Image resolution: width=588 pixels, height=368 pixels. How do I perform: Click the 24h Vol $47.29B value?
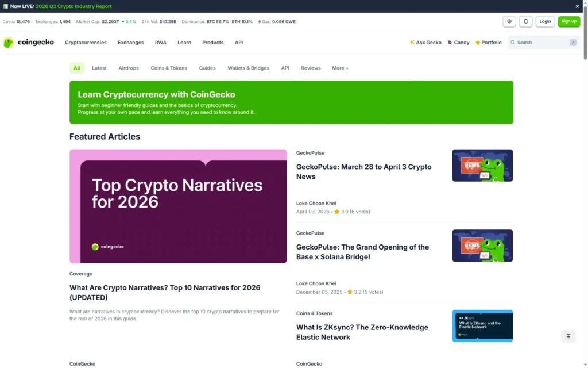(x=168, y=22)
